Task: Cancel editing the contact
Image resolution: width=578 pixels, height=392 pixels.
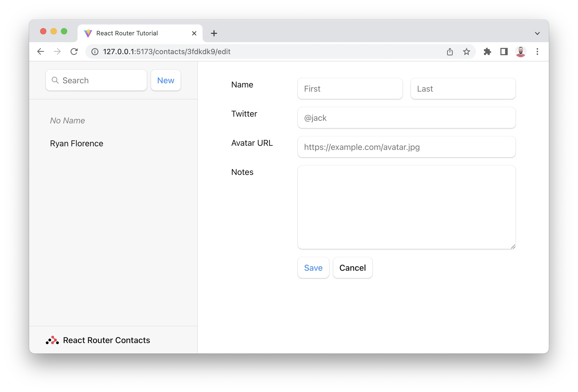Action: (353, 268)
